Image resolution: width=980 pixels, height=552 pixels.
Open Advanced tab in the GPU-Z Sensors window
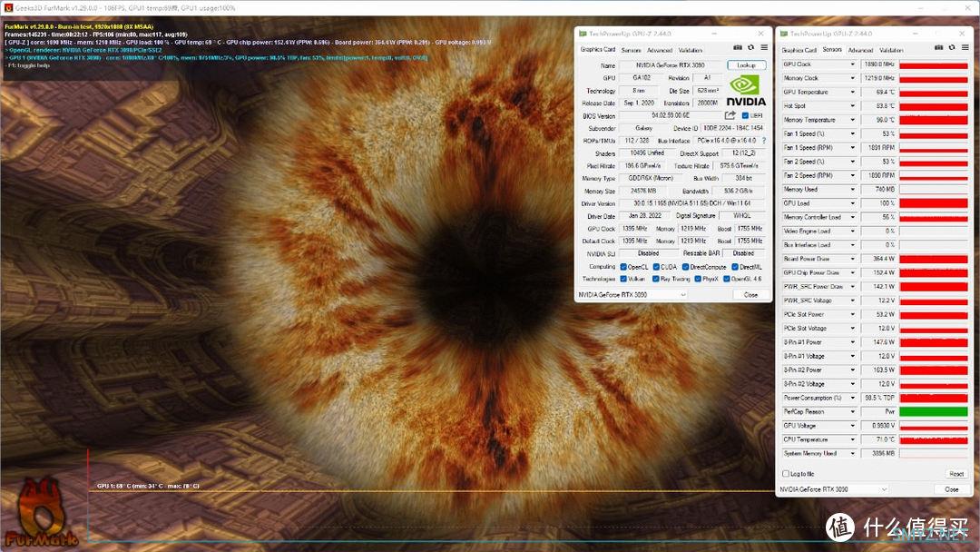tap(860, 50)
